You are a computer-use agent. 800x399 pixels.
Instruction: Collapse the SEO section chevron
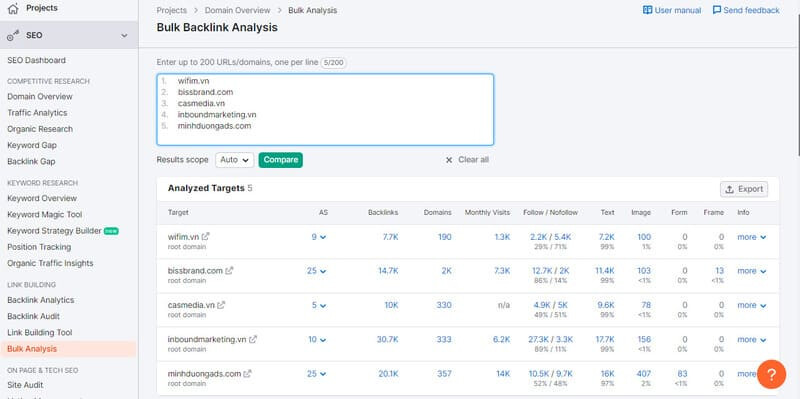124,35
